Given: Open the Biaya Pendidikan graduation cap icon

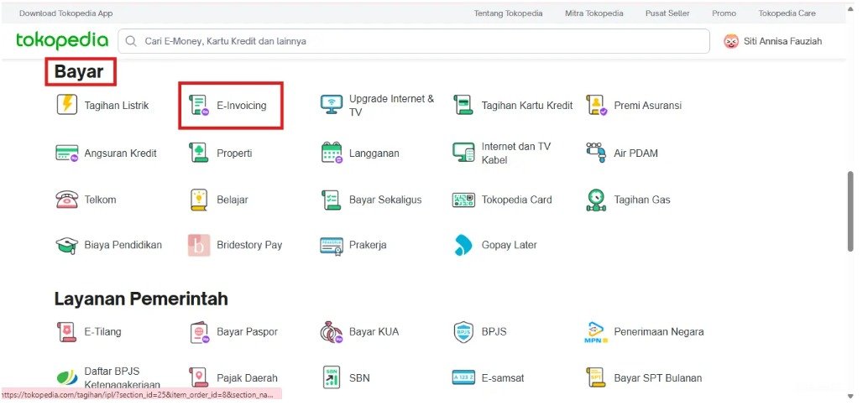Looking at the screenshot, I should tap(67, 245).
